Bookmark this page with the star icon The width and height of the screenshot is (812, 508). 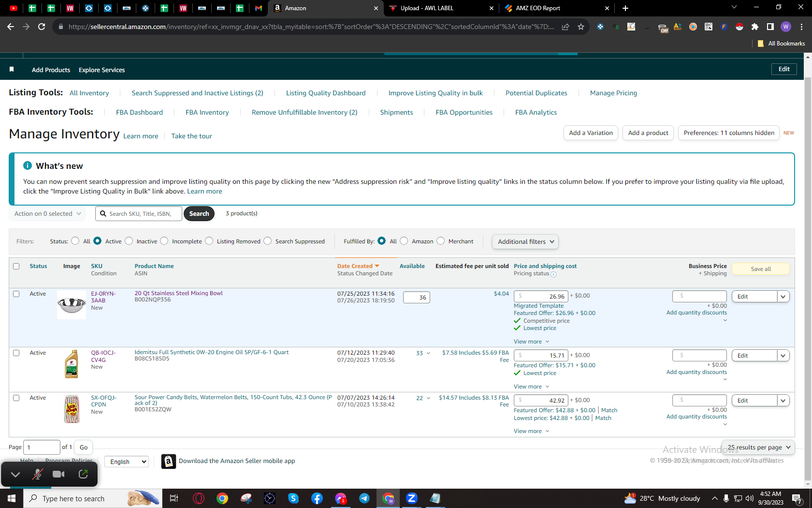pos(581,27)
